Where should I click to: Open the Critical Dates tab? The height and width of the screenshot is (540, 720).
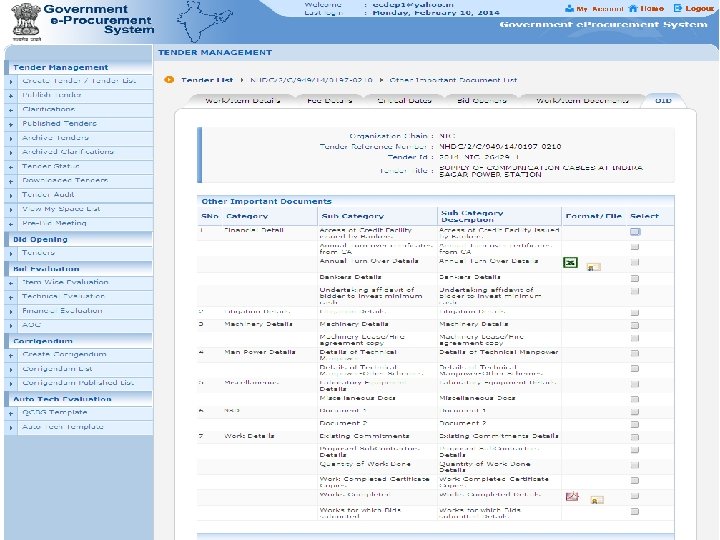(x=404, y=101)
